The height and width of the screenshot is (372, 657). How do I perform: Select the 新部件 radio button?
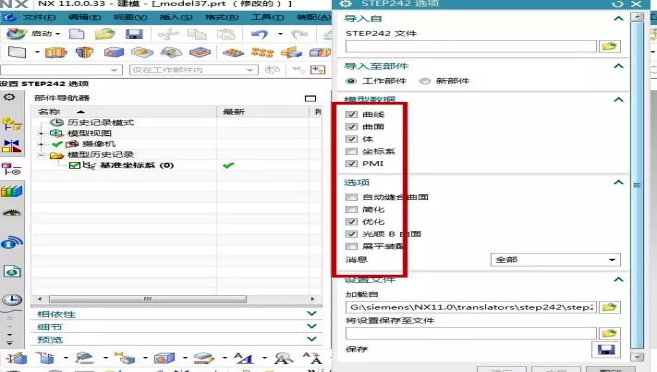click(425, 81)
